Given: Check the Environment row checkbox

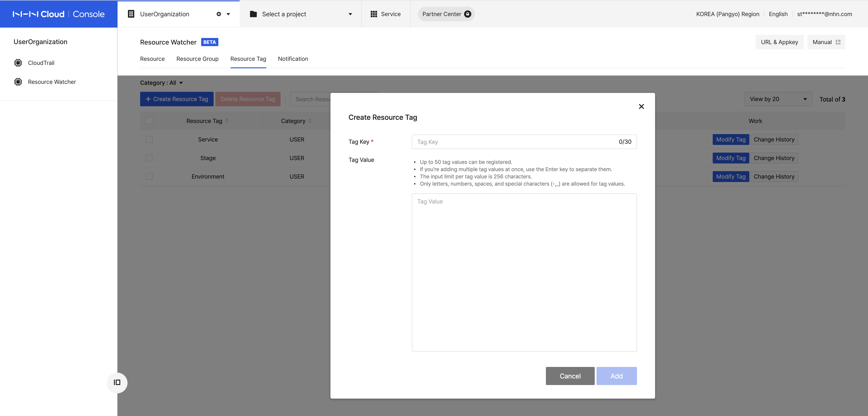Looking at the screenshot, I should click(149, 177).
